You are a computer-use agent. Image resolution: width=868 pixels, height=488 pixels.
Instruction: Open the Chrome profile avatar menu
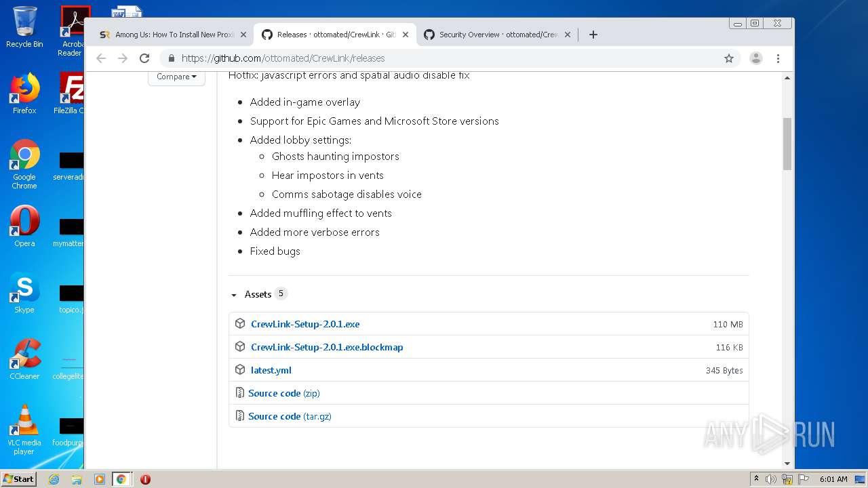click(756, 58)
